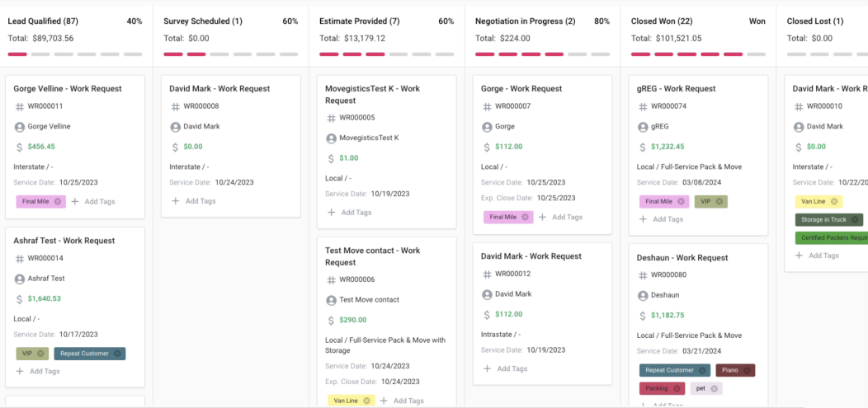Delete the Van Line tag on Test Move contact card

(x=367, y=401)
